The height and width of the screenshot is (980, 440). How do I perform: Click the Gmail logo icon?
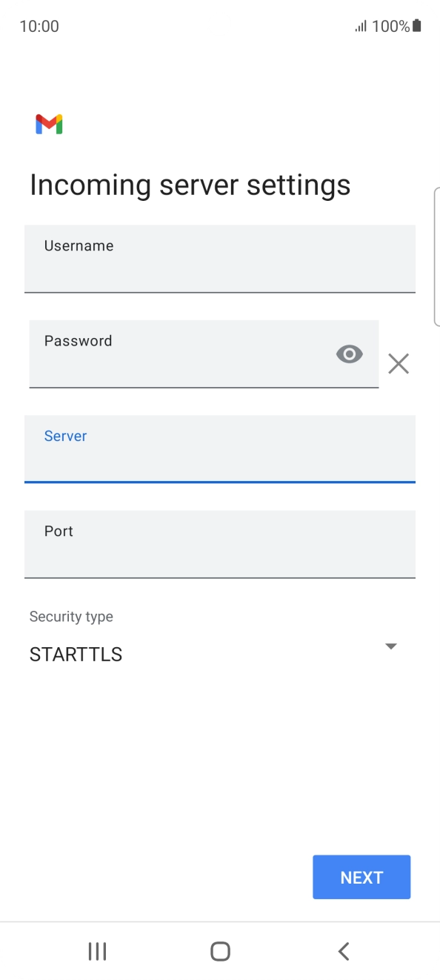pyautogui.click(x=47, y=124)
